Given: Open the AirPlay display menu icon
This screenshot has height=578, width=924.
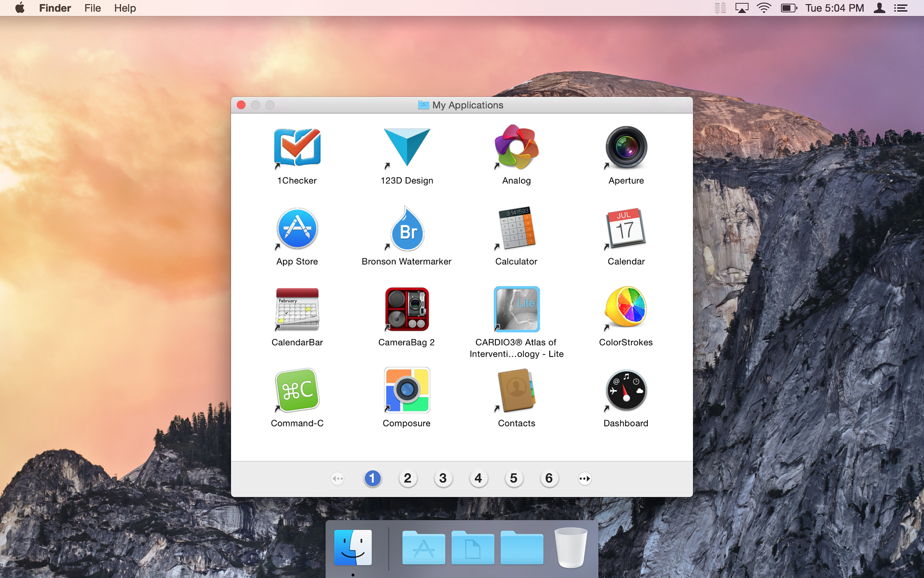Looking at the screenshot, I should click(742, 8).
